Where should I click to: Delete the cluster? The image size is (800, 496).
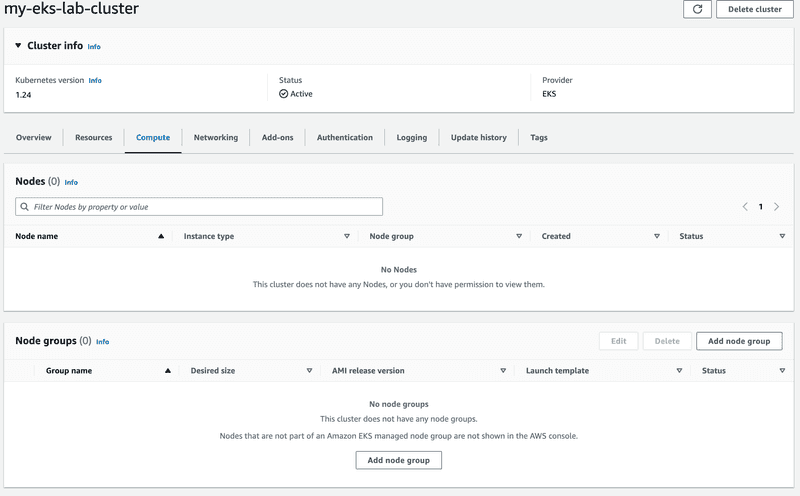click(755, 9)
